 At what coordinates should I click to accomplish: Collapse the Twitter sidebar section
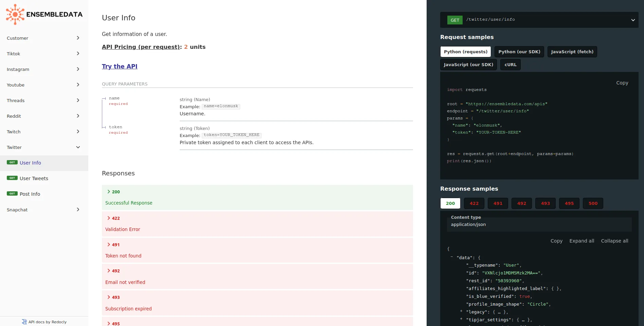pos(44,147)
